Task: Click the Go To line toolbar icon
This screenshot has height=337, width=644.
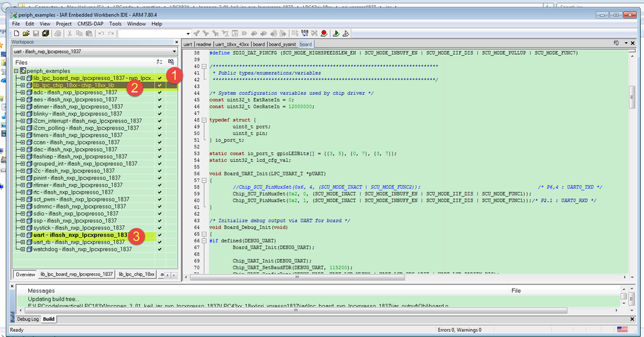Action: pos(235,34)
